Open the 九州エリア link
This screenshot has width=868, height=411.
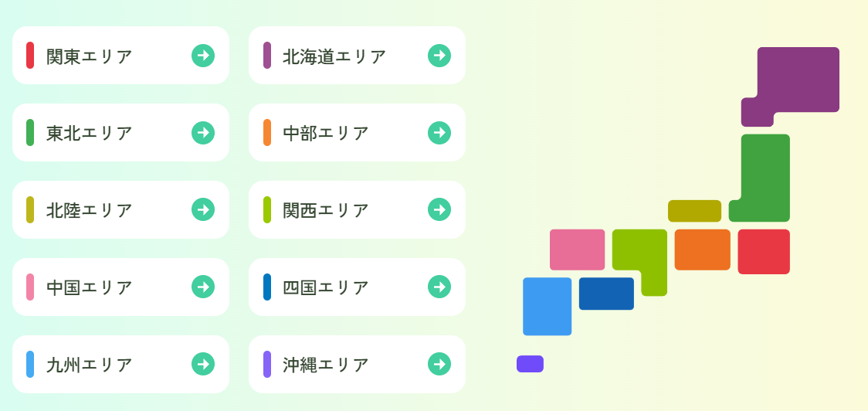click(120, 364)
